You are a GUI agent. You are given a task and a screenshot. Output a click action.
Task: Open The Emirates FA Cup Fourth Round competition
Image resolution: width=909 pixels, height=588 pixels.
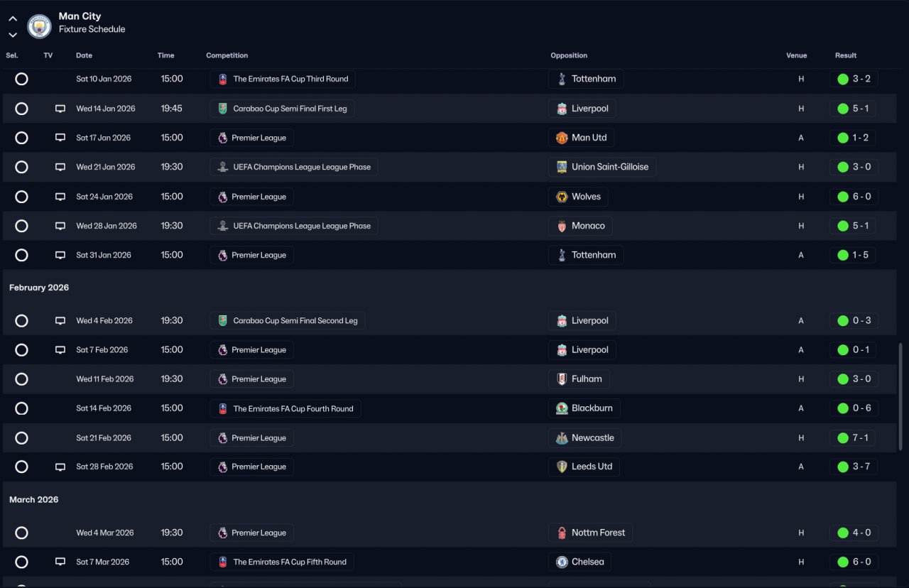point(285,408)
